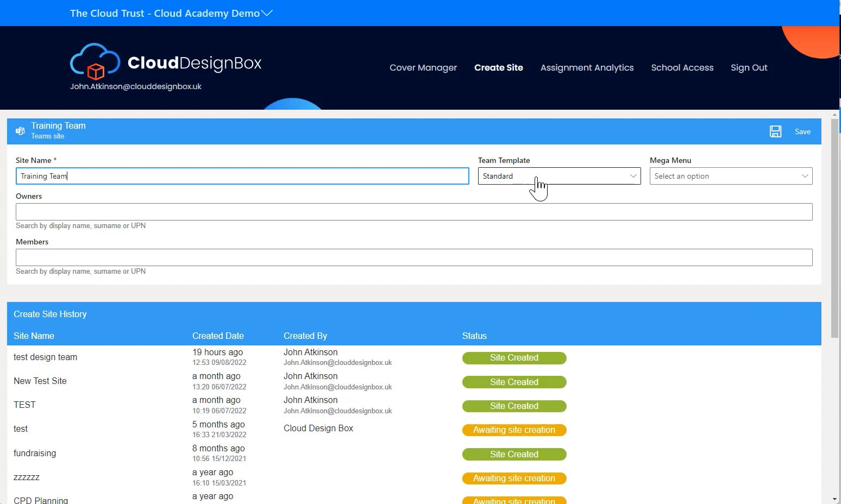Open the School Access page
The width and height of the screenshot is (841, 504).
tap(682, 67)
